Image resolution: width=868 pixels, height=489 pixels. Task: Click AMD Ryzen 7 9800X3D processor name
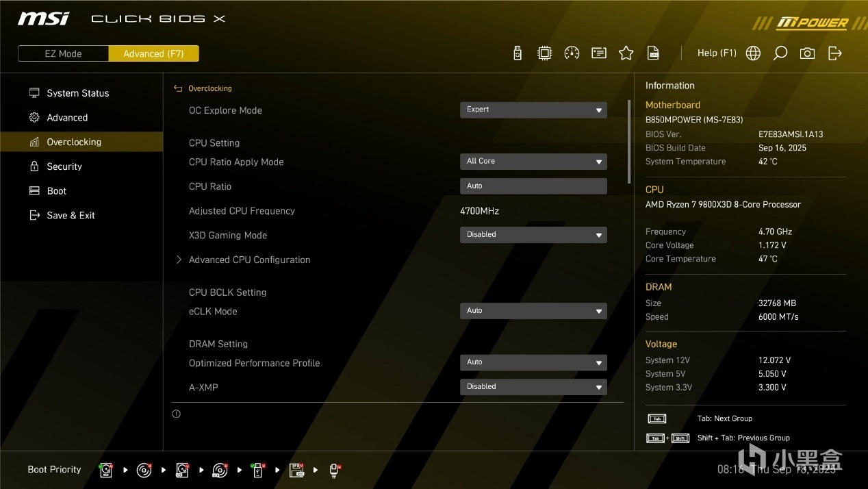tap(723, 205)
